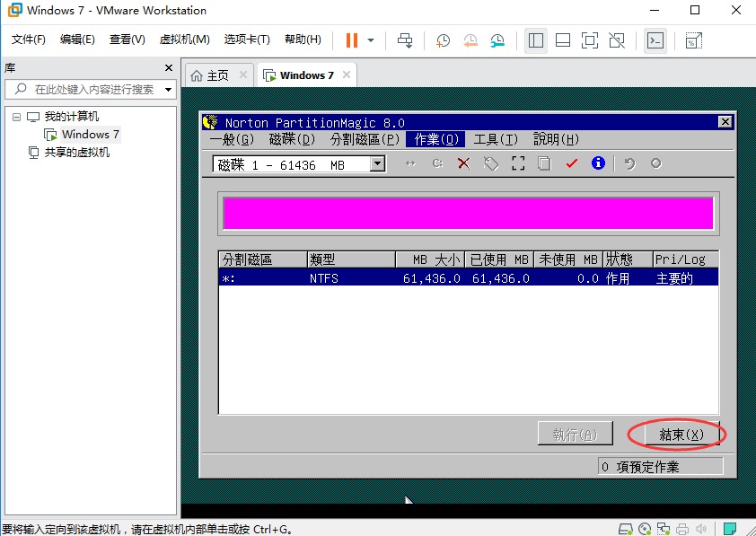Image resolution: width=756 pixels, height=536 pixels.
Task: Click the C: create partition icon
Action: 437,163
